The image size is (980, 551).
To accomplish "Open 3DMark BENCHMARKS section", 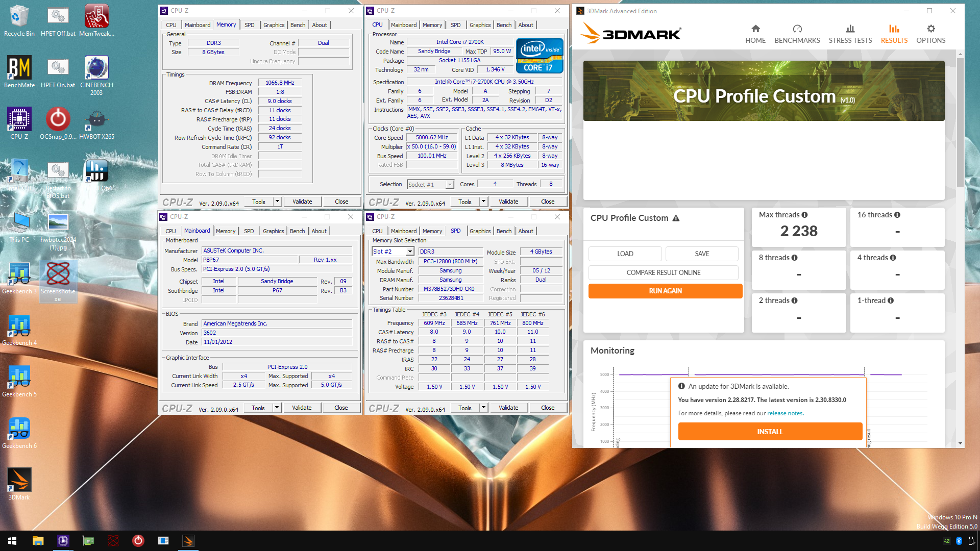I will [x=797, y=34].
